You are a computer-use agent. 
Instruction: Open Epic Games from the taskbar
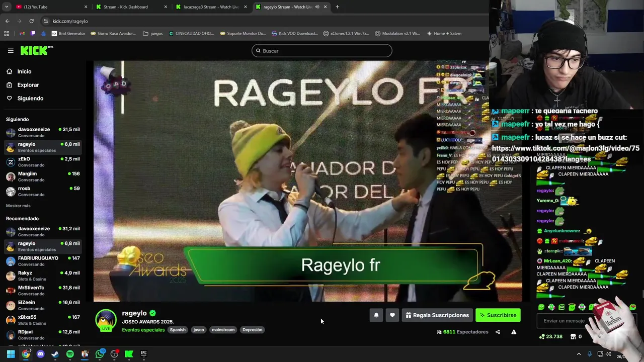coord(144,354)
